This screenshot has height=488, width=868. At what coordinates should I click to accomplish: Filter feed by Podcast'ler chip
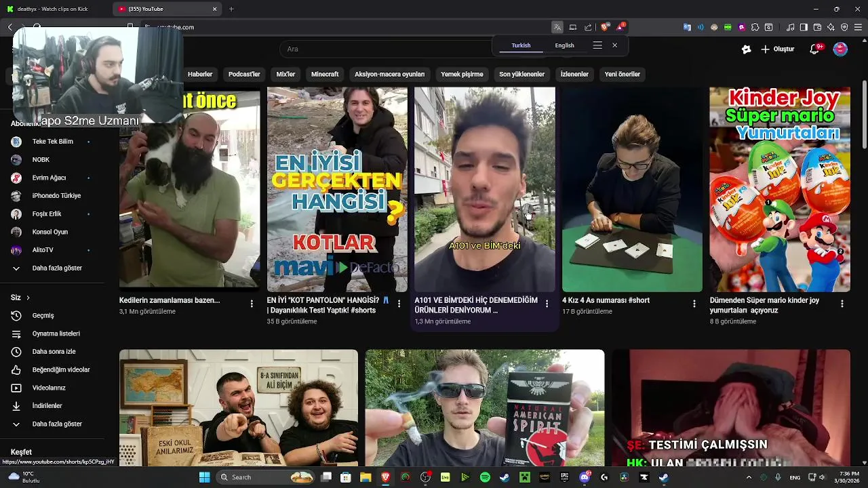(x=244, y=74)
